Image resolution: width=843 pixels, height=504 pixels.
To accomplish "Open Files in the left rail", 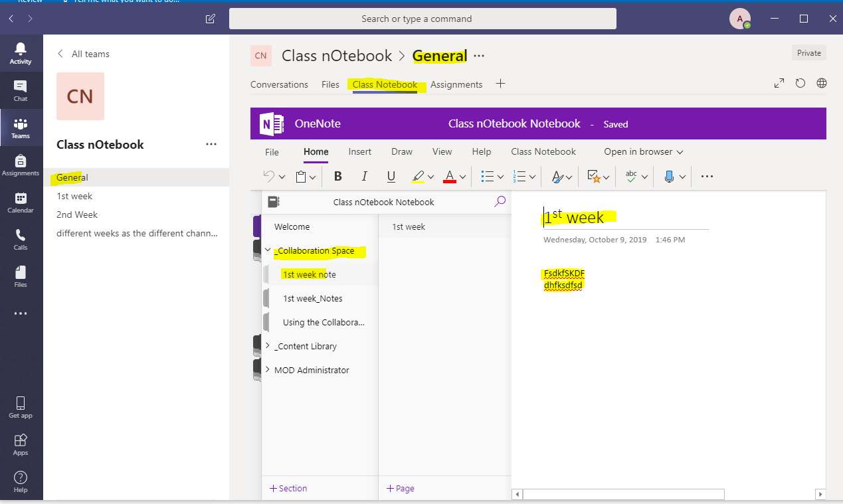I will (x=21, y=276).
